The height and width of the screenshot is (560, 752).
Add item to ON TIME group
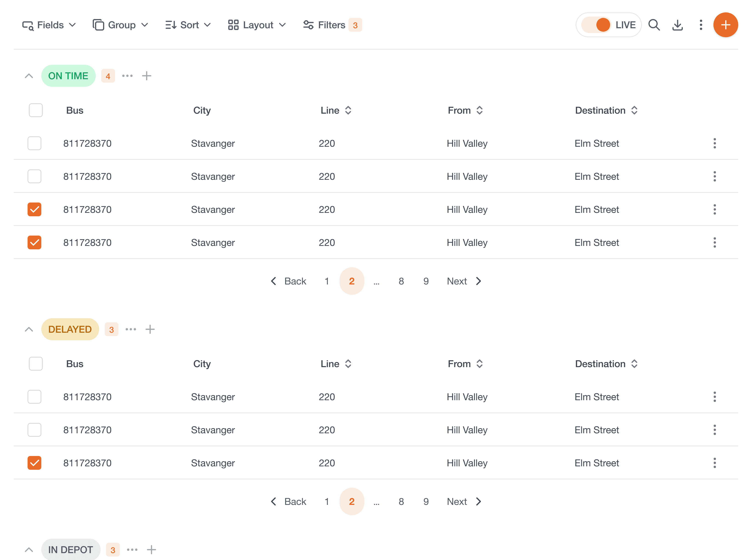coord(146,76)
